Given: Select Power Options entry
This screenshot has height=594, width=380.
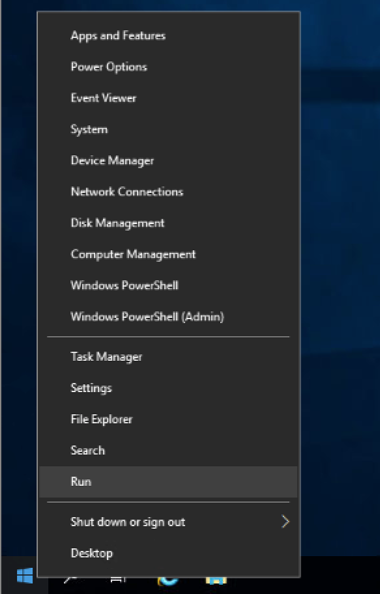Looking at the screenshot, I should tap(168, 67).
